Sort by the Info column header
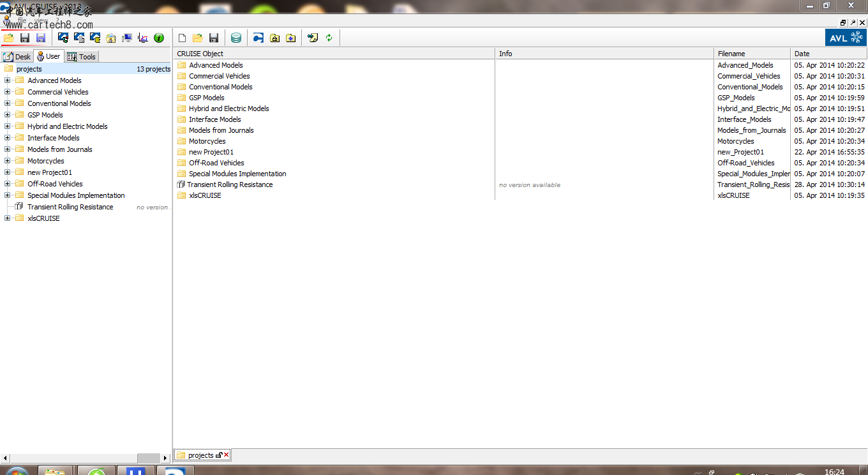Viewport: 868px width, 475px height. 604,54
